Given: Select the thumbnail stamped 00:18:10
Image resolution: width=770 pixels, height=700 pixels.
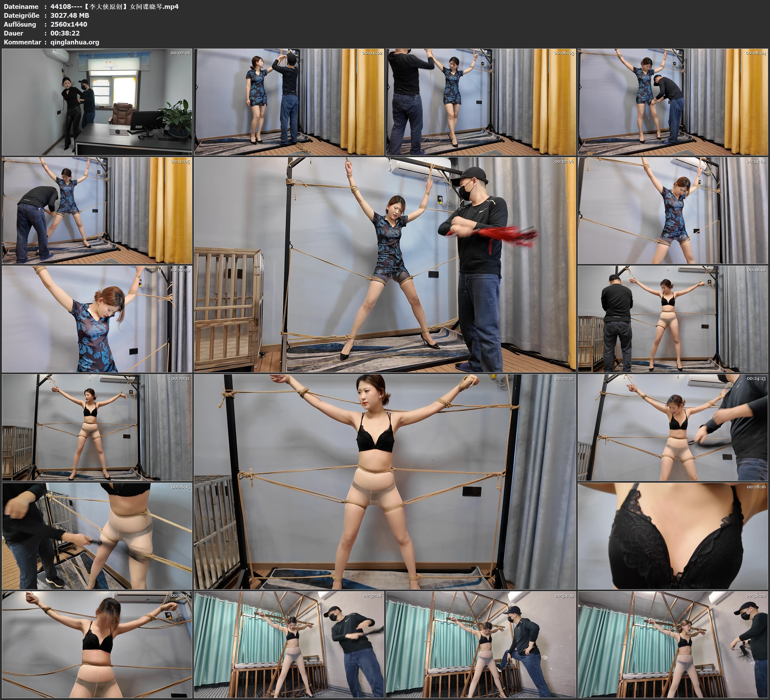Looking at the screenshot, I should [x=673, y=319].
